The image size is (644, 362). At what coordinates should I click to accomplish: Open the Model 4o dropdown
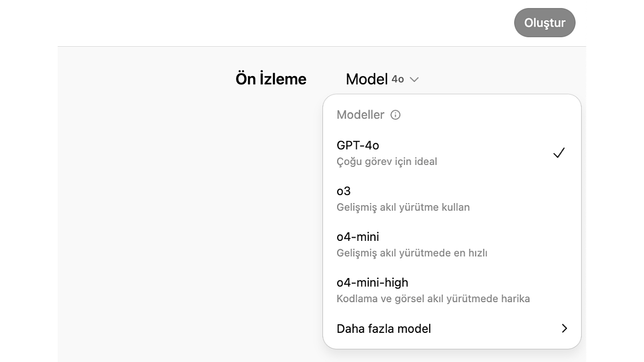pos(382,79)
